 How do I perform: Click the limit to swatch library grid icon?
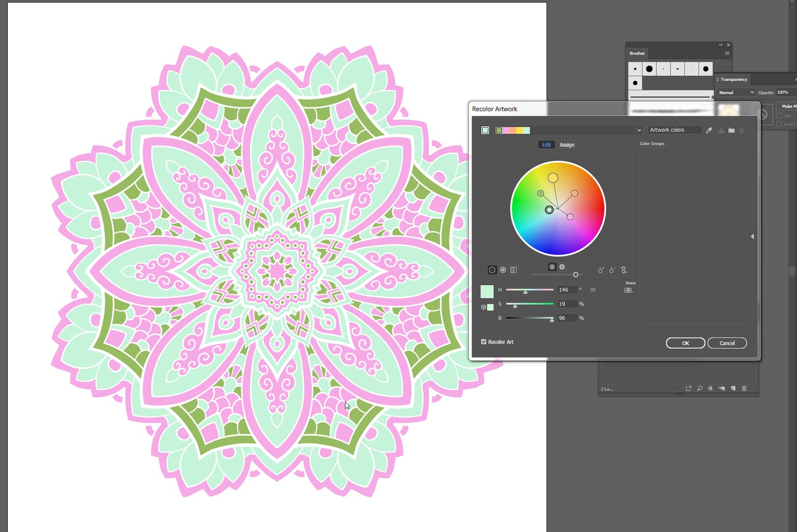[628, 290]
